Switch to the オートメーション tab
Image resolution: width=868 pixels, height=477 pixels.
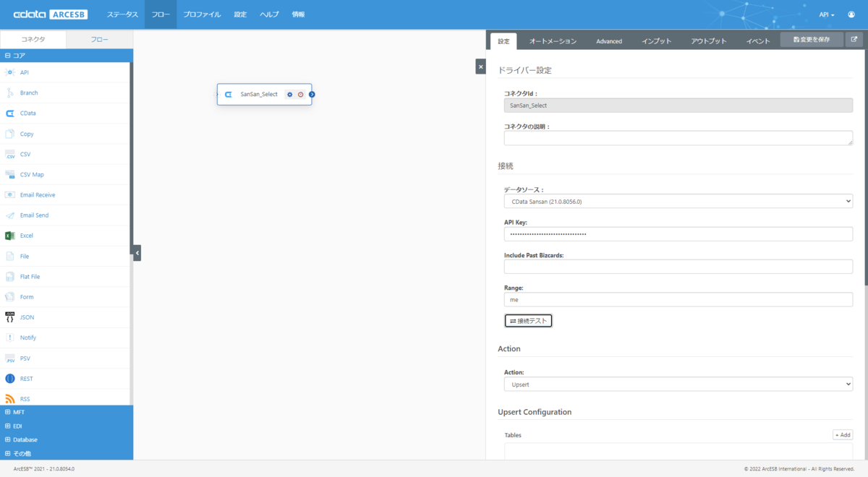(553, 41)
